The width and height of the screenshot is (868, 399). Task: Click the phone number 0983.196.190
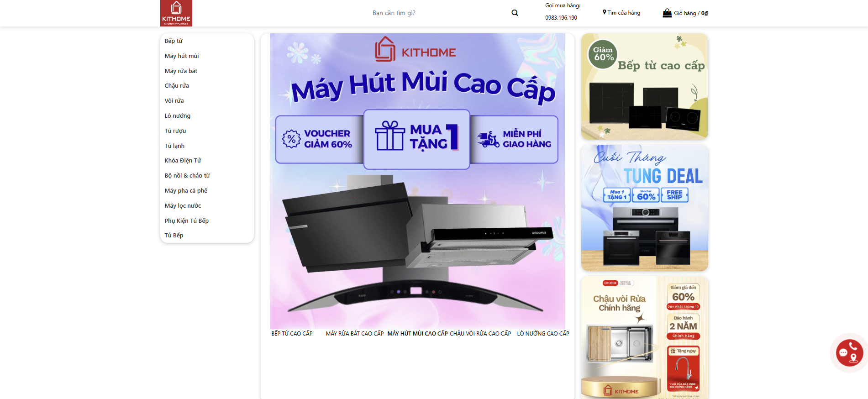[561, 18]
